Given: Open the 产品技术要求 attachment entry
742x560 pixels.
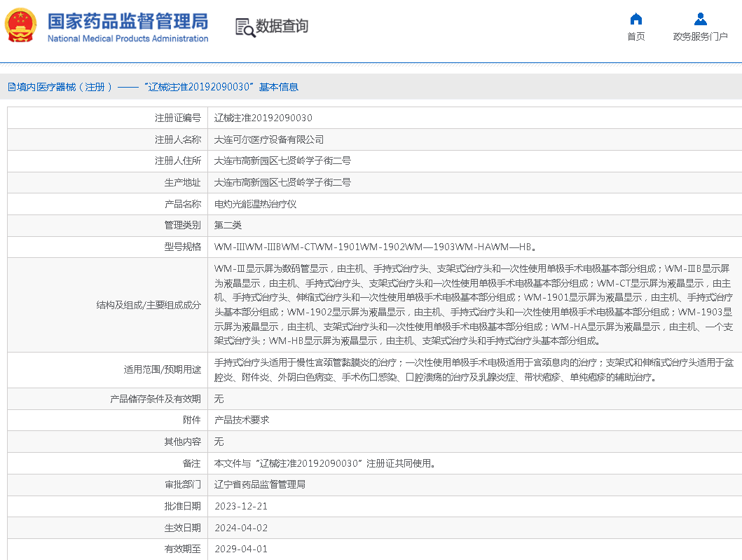Looking at the screenshot, I should click(241, 420).
